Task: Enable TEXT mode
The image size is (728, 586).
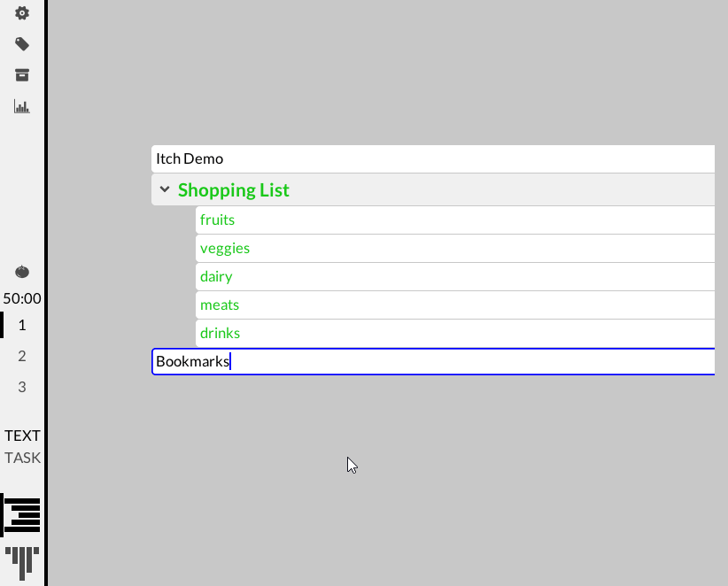Action: [x=22, y=436]
